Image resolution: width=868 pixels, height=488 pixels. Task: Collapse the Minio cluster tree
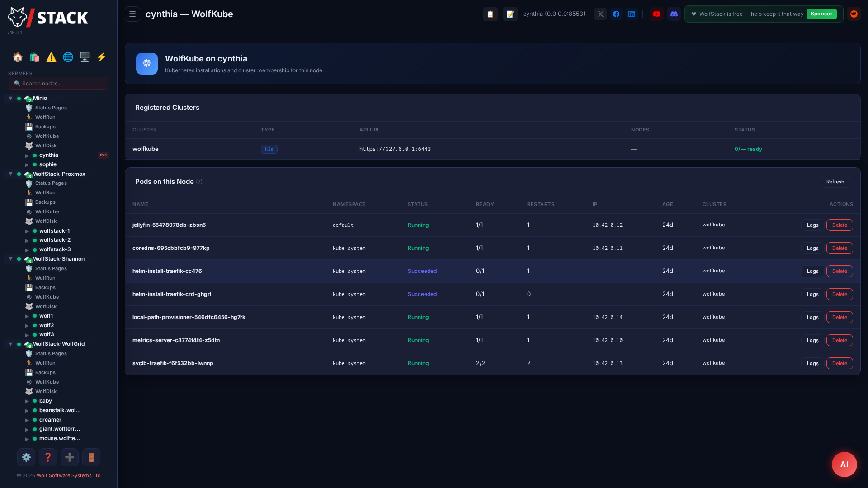click(x=10, y=98)
